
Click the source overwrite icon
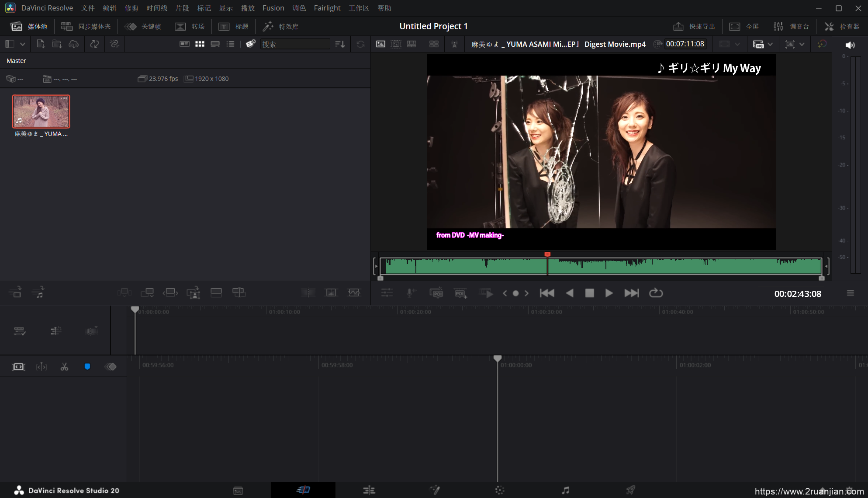239,293
